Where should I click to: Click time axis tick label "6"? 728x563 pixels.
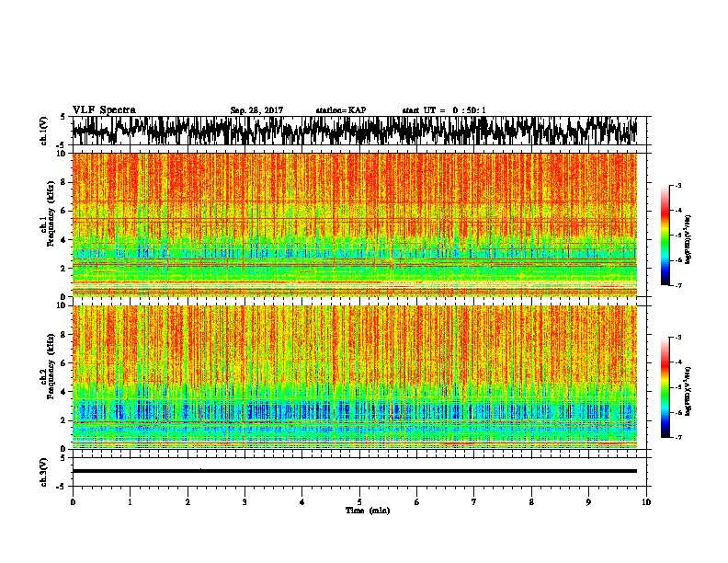[x=416, y=502]
